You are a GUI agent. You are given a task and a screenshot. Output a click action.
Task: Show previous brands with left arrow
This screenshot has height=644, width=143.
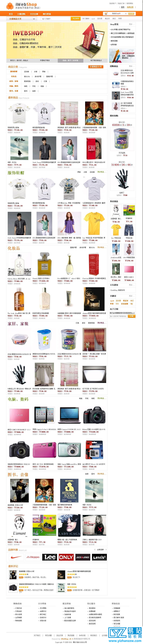point(94,550)
